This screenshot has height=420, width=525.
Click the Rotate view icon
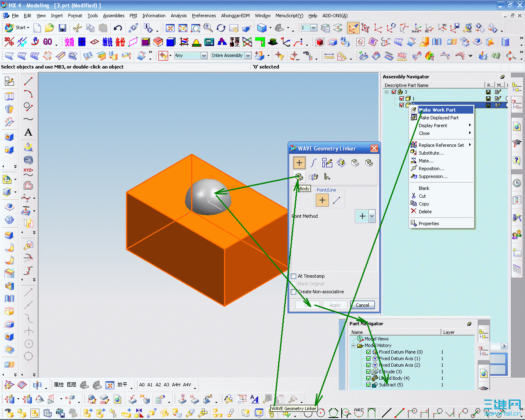click(221, 28)
